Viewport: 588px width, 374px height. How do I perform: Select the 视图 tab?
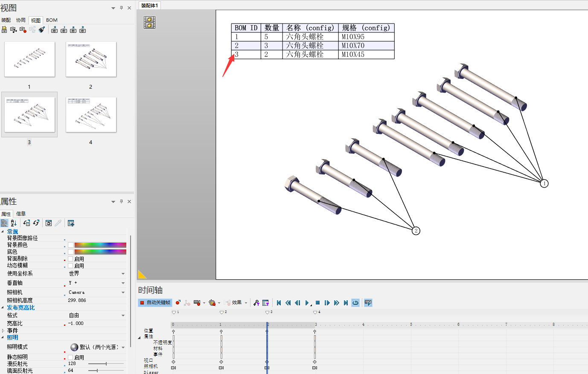[36, 20]
